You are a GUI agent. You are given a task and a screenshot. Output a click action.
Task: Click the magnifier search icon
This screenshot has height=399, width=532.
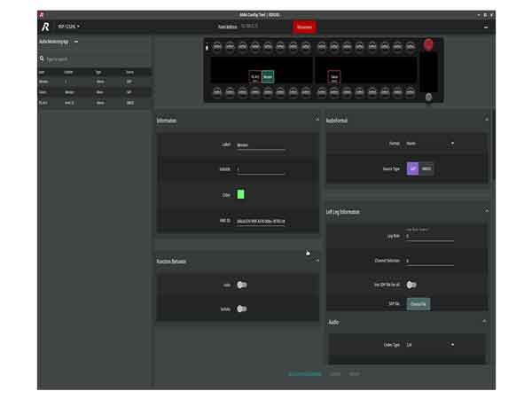[x=42, y=59]
